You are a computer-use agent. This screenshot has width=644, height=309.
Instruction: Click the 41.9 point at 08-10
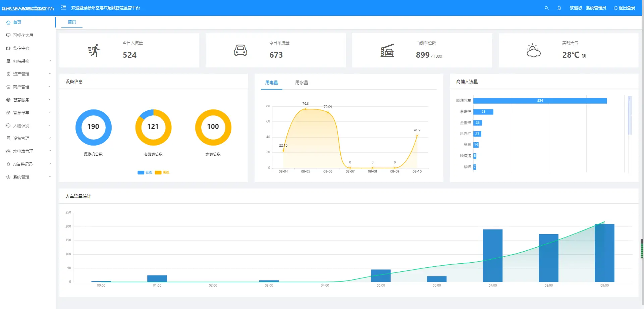pyautogui.click(x=417, y=136)
